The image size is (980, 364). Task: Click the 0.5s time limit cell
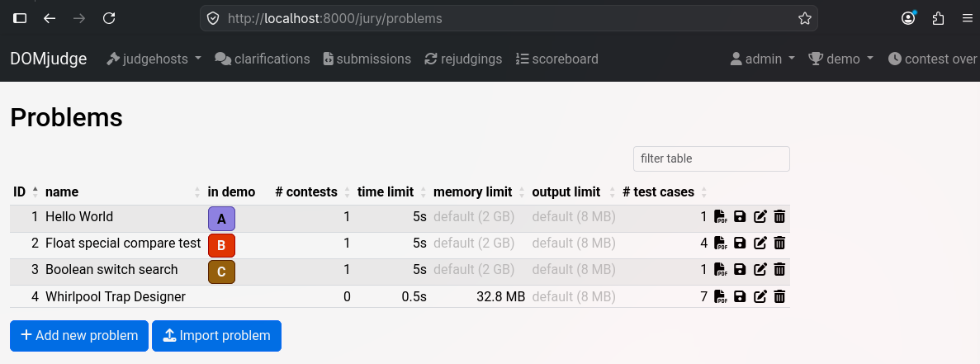[x=414, y=296]
